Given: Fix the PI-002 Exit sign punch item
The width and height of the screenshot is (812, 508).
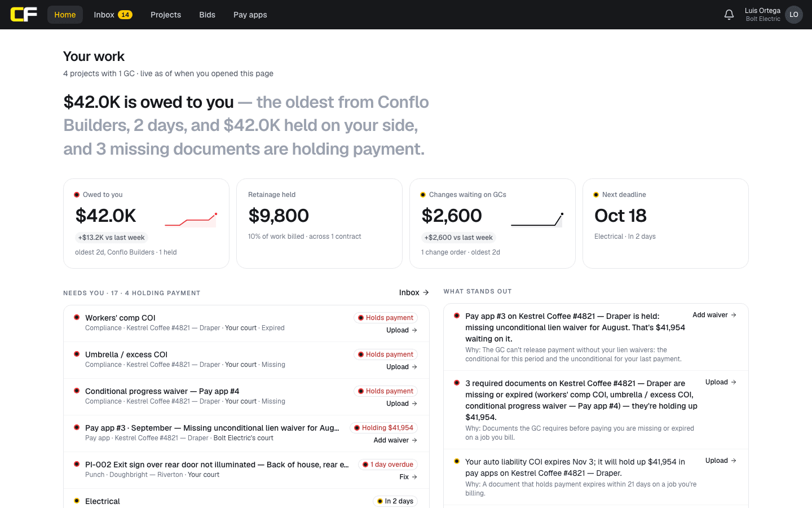Looking at the screenshot, I should click(x=408, y=477).
